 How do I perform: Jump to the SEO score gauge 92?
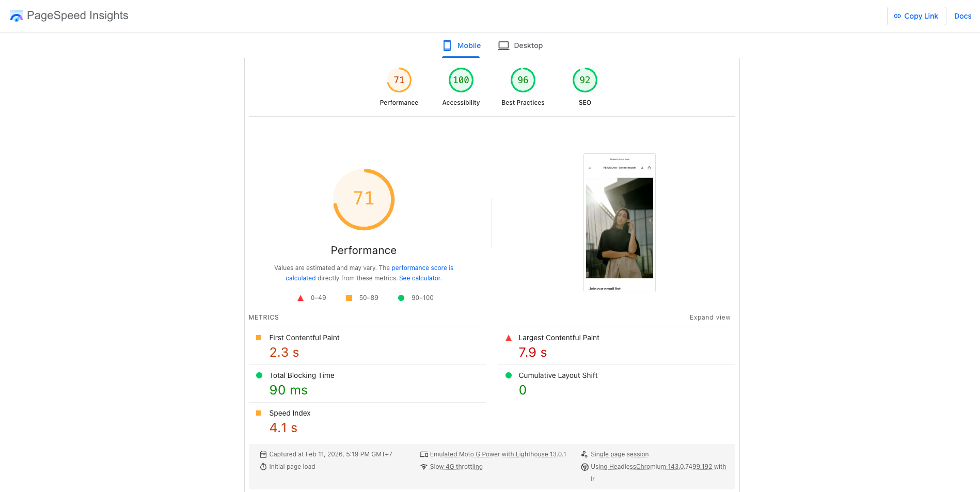pos(585,80)
